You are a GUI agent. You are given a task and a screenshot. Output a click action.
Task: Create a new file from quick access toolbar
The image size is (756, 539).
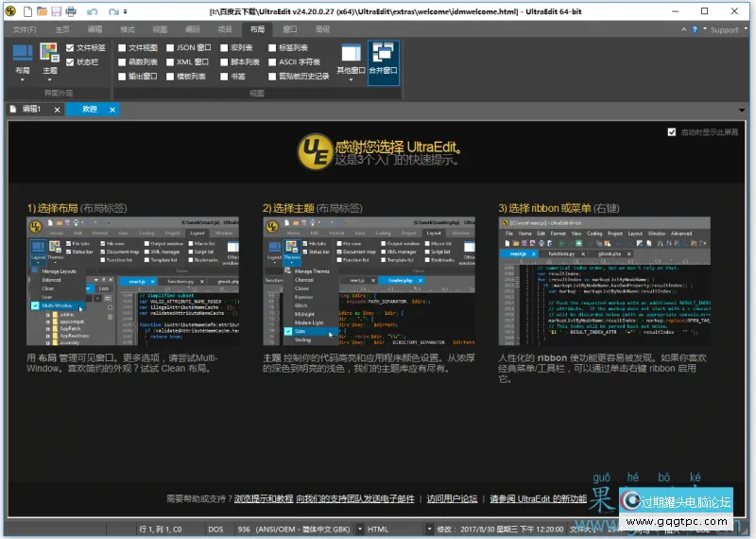click(x=28, y=10)
